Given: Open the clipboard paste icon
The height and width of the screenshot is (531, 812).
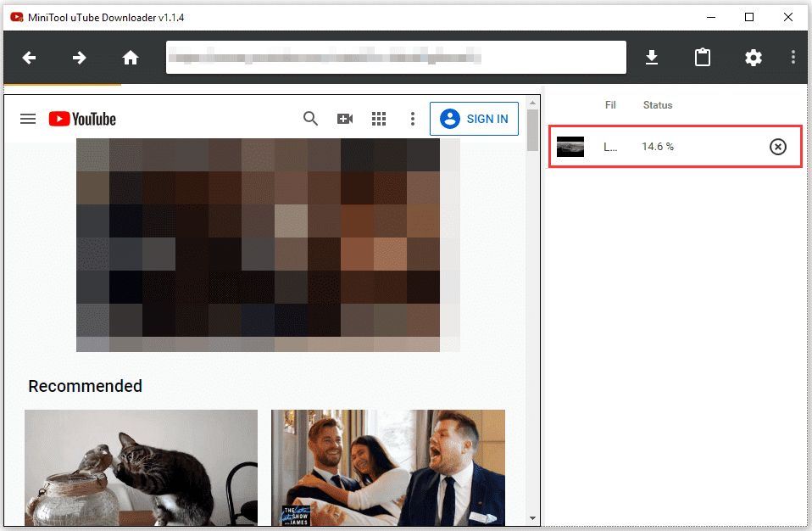Looking at the screenshot, I should click(x=702, y=58).
